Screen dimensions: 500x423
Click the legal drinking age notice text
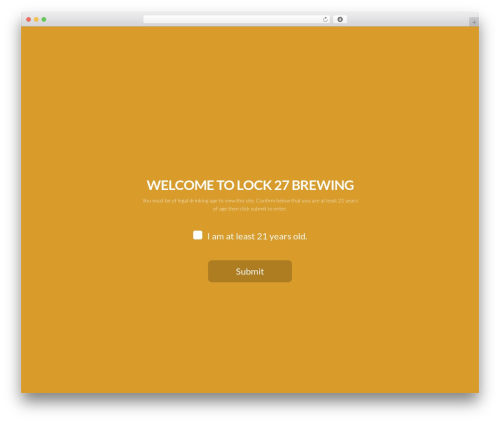[x=250, y=205]
